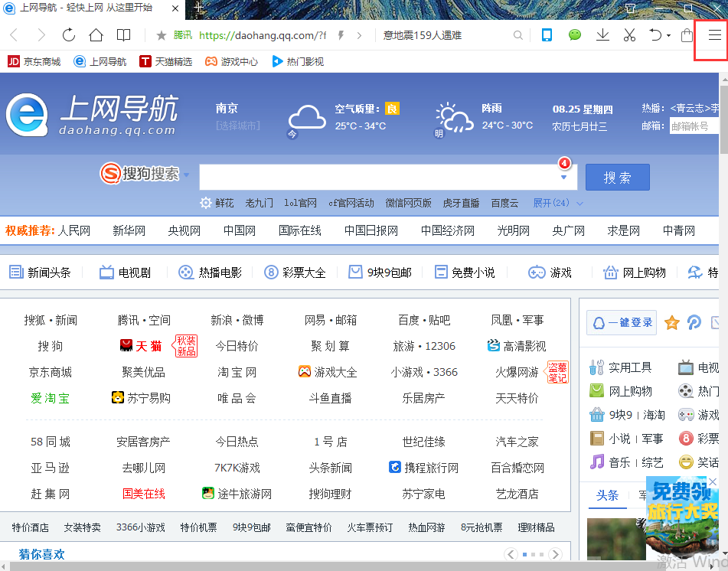
Task: Open the green feedback chat icon
Action: [574, 35]
